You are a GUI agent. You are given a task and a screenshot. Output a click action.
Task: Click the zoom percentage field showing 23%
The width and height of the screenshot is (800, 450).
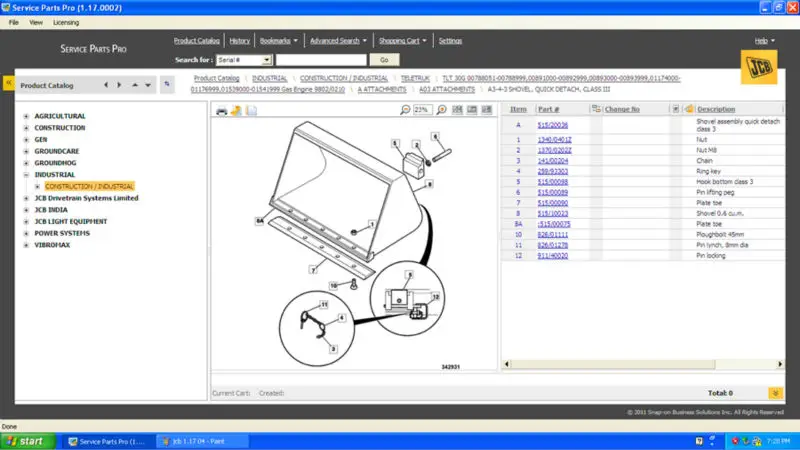(x=422, y=110)
